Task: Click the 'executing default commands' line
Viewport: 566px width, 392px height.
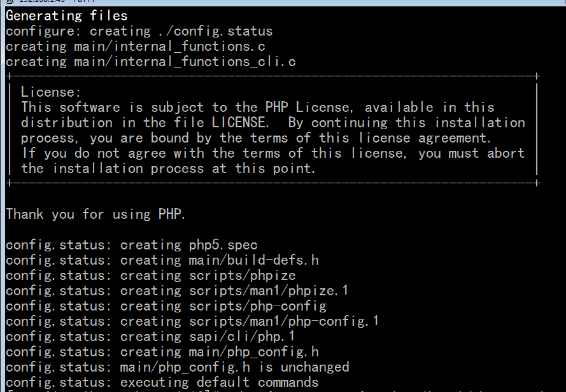Action: click(219, 382)
